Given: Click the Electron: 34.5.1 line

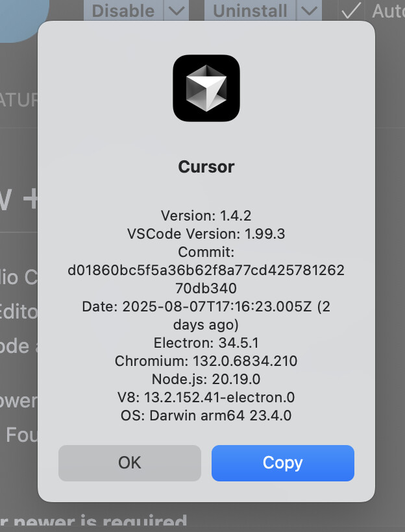Looking at the screenshot, I should point(206,343).
